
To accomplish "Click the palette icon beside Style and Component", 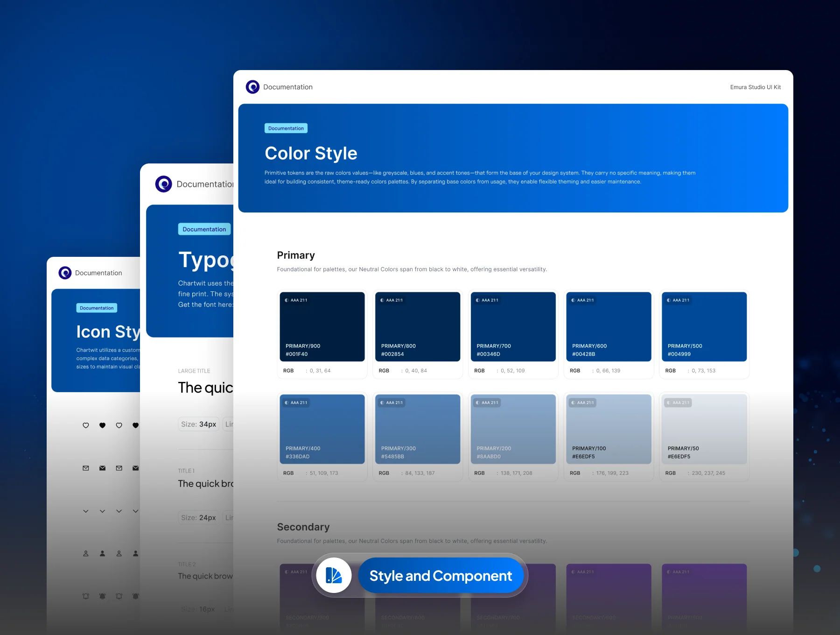I will (x=334, y=575).
